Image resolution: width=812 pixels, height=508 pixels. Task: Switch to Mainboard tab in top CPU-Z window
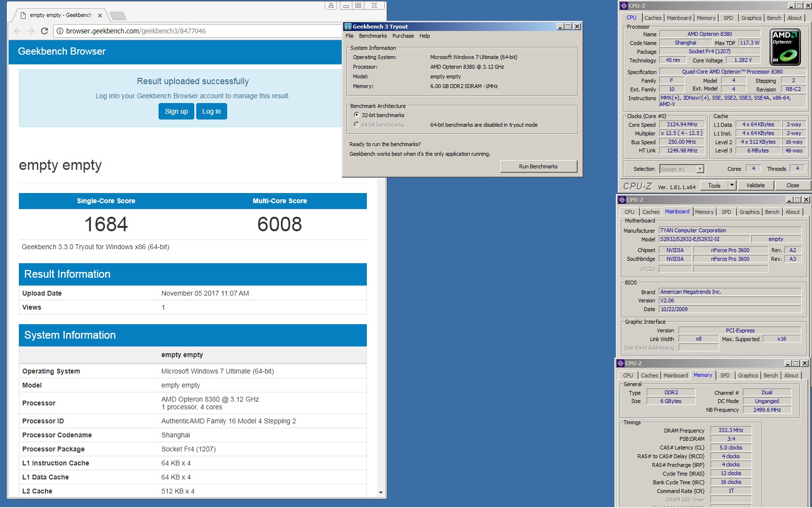(x=679, y=18)
